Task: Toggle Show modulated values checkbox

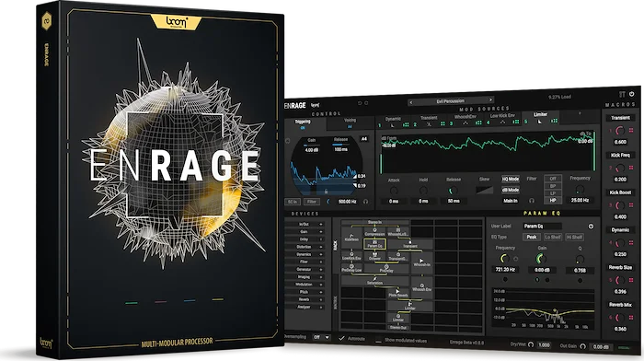Action: (378, 341)
